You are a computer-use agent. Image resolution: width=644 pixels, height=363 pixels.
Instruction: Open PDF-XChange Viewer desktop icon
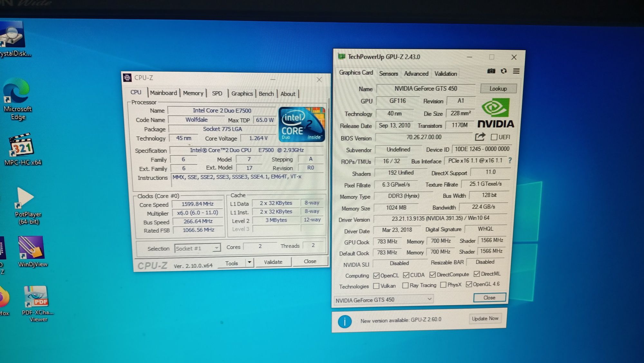tap(37, 304)
